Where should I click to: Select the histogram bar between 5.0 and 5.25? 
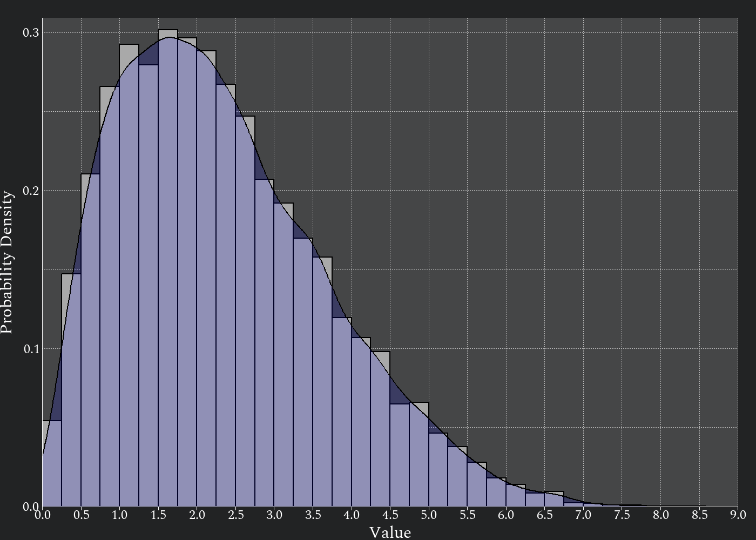click(x=438, y=470)
